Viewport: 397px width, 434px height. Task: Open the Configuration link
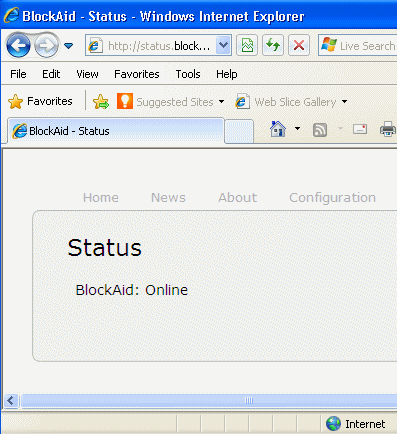[332, 198]
